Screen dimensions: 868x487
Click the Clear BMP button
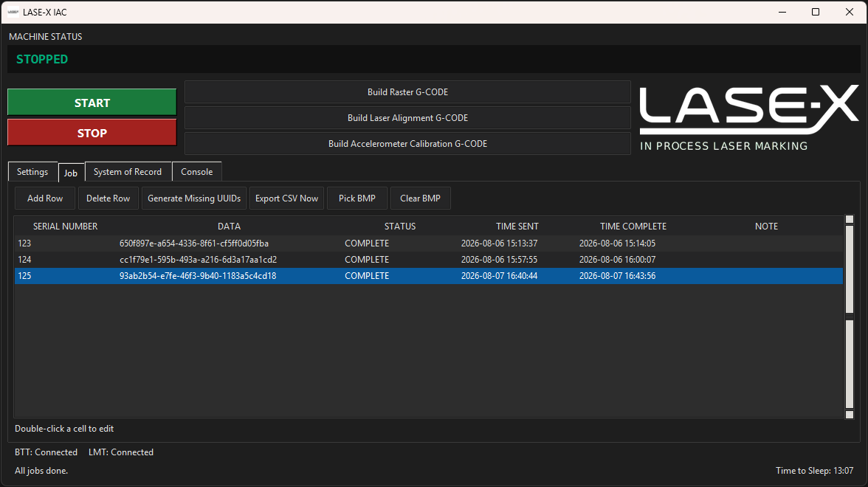coord(420,198)
